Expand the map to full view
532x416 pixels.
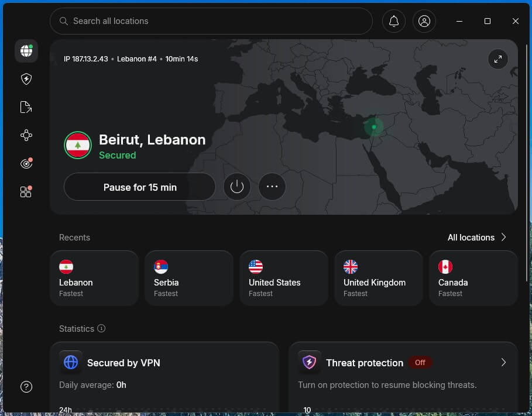pos(497,59)
